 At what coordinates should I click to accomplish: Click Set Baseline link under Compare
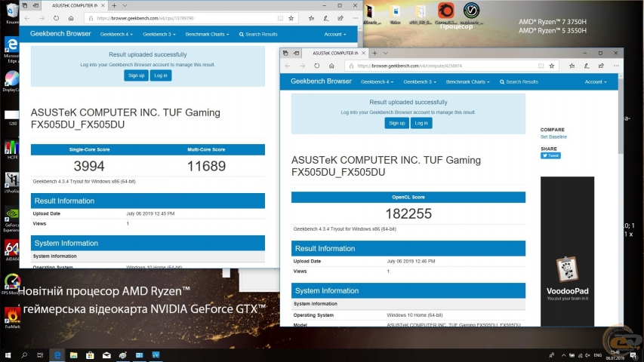(553, 137)
